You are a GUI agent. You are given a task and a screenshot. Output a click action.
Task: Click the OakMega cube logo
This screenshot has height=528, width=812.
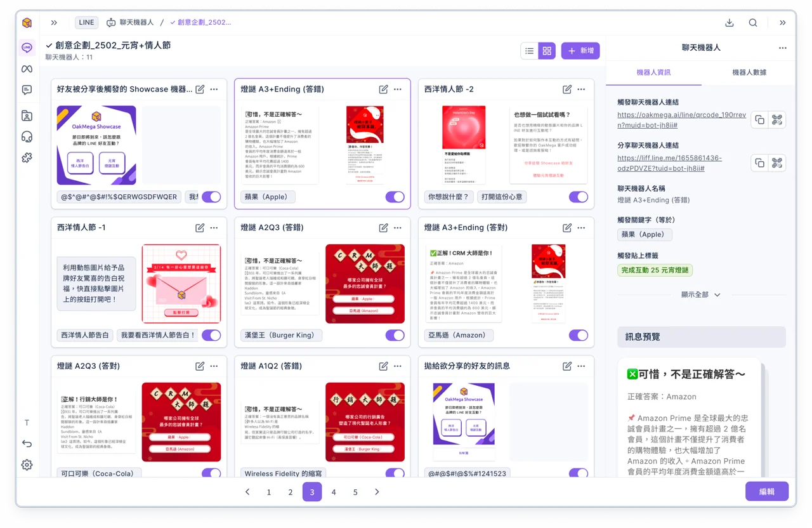tap(27, 23)
